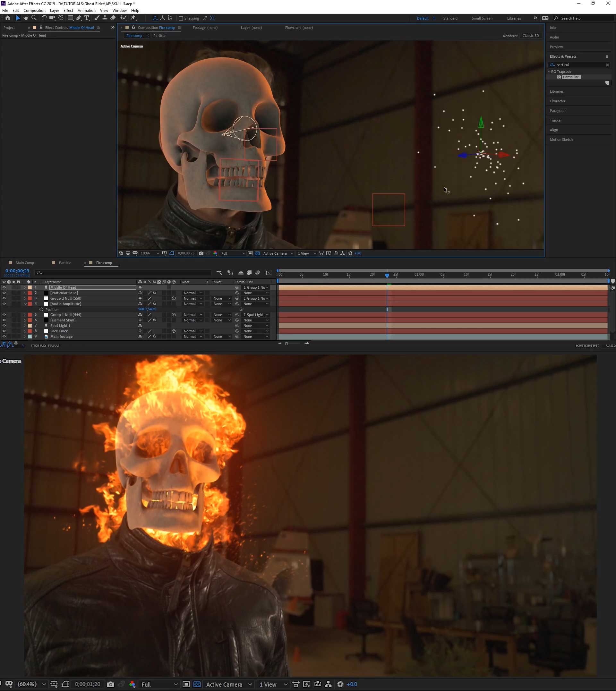Open parent dropdown for Face Track layer
Screen dimensions: 616x691
pyautogui.click(x=255, y=331)
